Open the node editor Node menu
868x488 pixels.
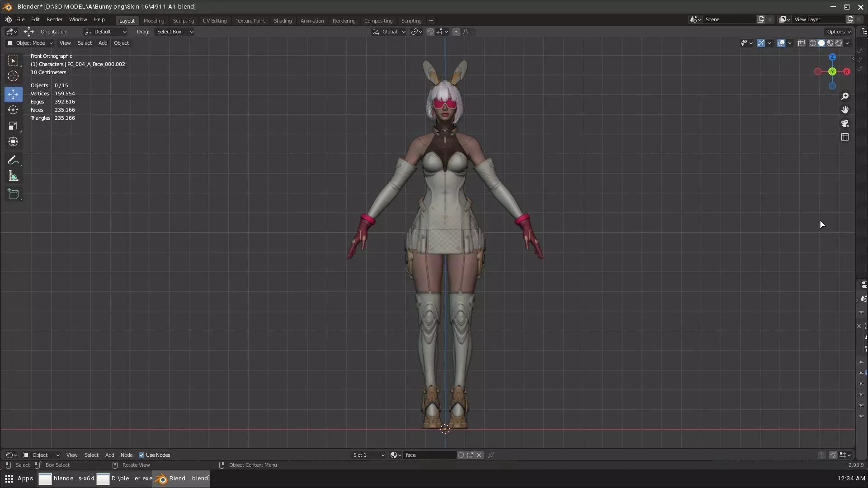coord(127,455)
